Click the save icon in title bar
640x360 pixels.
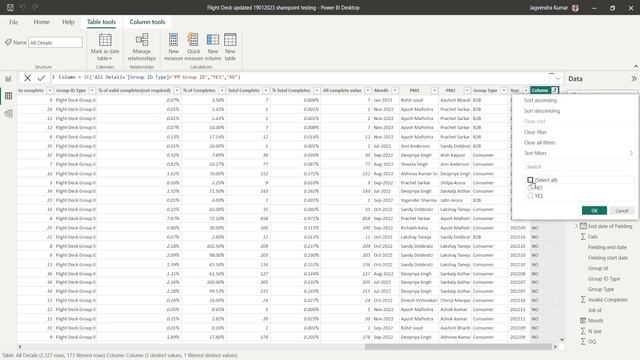click(10, 7)
